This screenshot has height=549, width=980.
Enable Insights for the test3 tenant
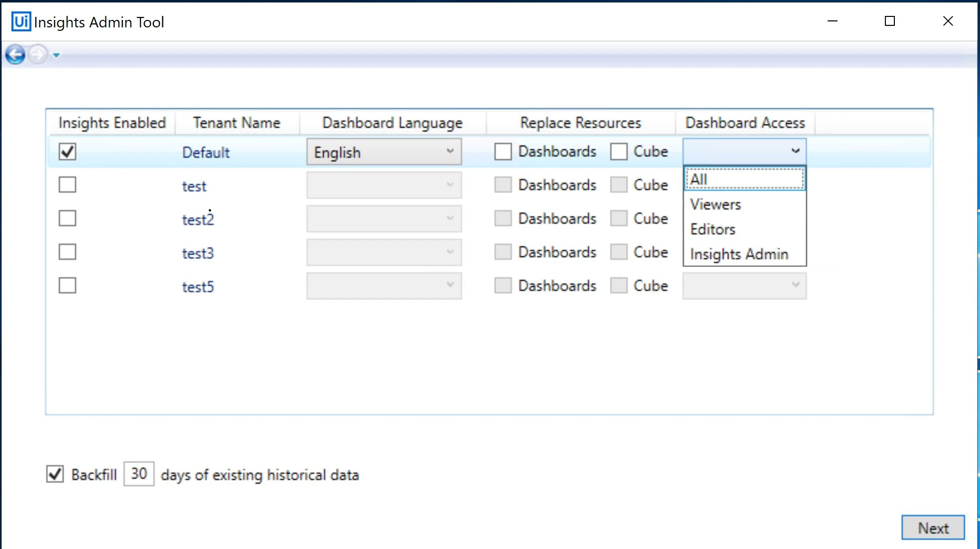click(67, 252)
